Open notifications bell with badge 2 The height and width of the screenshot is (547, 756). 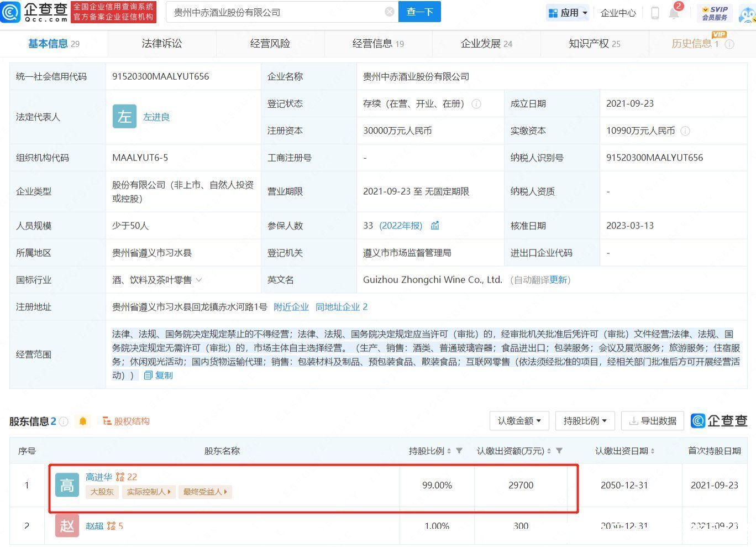[674, 12]
